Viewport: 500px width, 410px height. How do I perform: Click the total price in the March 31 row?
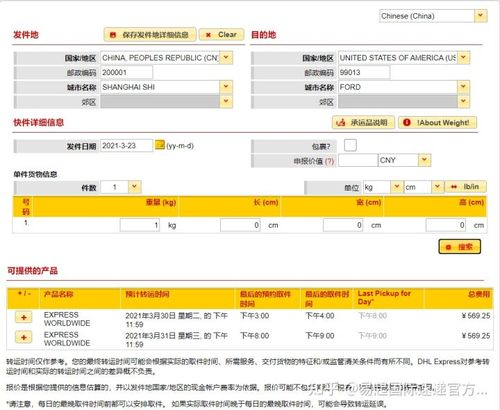[476, 336]
